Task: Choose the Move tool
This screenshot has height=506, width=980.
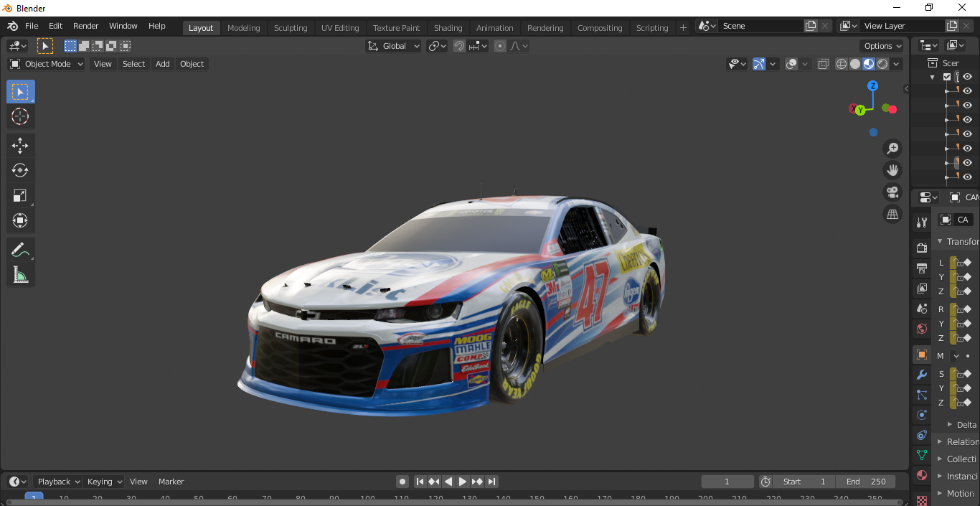Action: tap(20, 146)
